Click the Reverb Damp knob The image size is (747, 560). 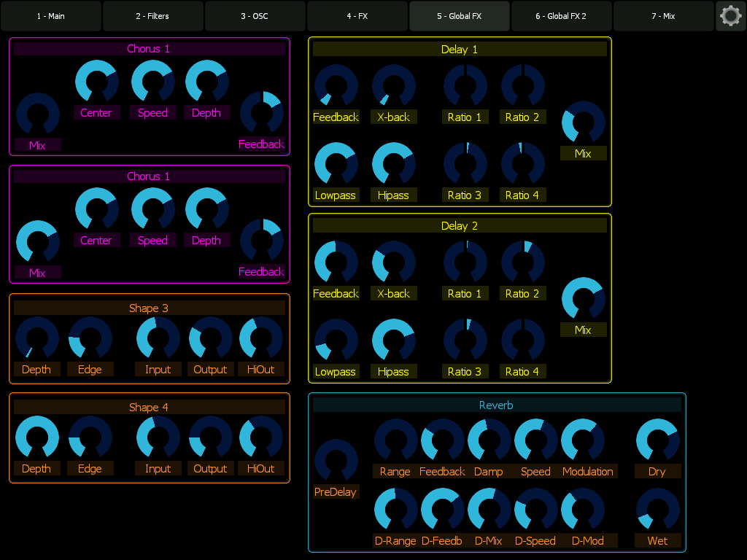[489, 440]
